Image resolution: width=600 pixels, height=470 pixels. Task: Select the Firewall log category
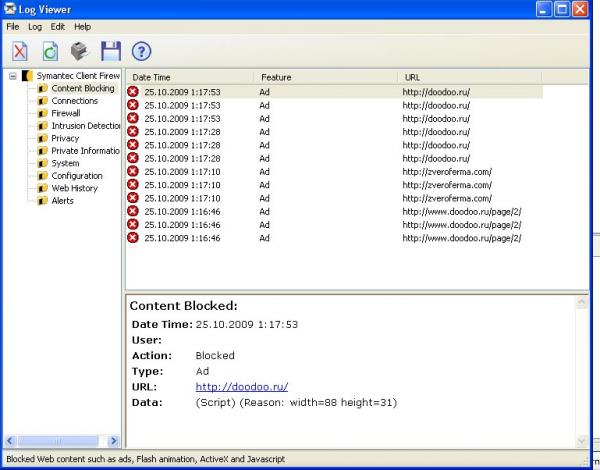[x=66, y=113]
